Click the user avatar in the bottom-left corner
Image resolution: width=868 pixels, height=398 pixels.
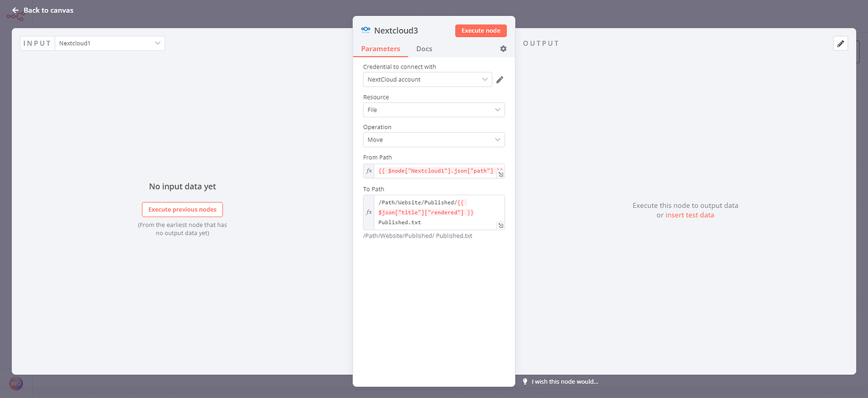[16, 383]
